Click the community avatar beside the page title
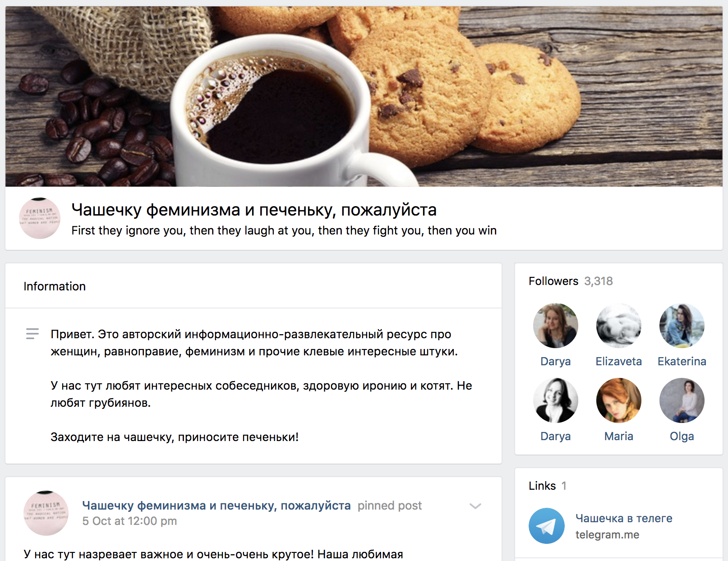Image resolution: width=728 pixels, height=561 pixels. 40,218
